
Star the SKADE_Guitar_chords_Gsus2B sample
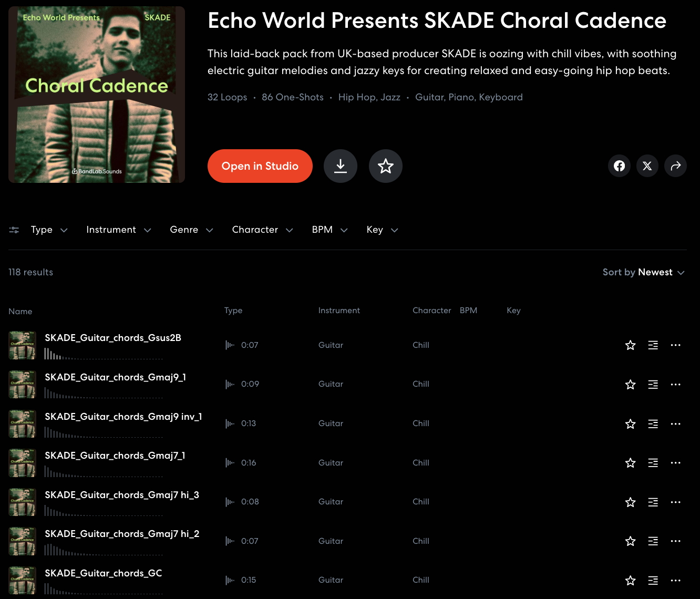631,345
